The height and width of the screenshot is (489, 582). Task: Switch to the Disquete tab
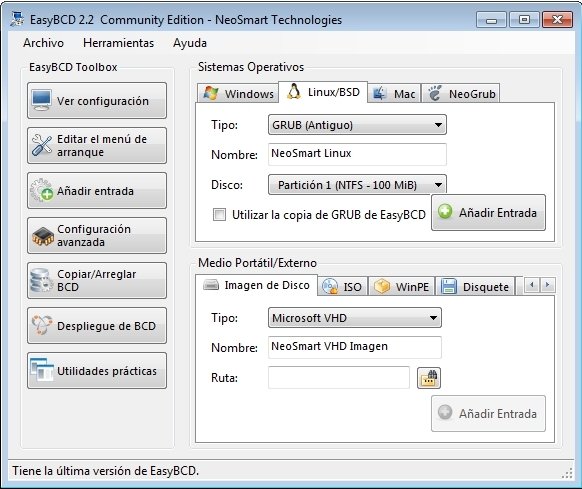pyautogui.click(x=475, y=286)
